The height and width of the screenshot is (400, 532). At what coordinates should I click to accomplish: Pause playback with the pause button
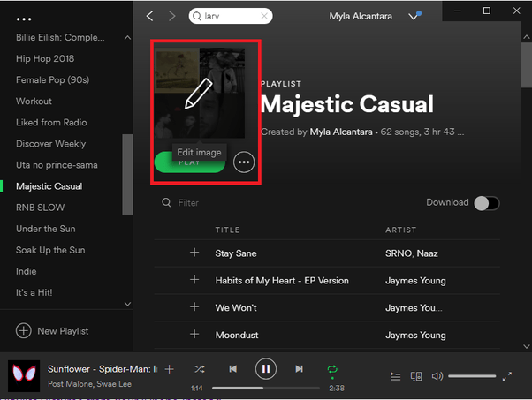[x=266, y=368]
